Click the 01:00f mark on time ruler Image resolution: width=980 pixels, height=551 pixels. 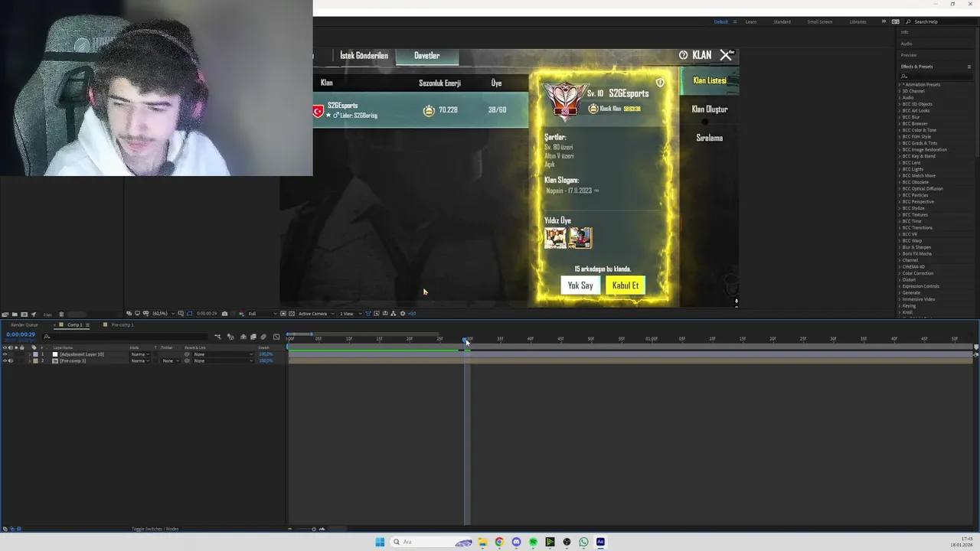point(652,339)
